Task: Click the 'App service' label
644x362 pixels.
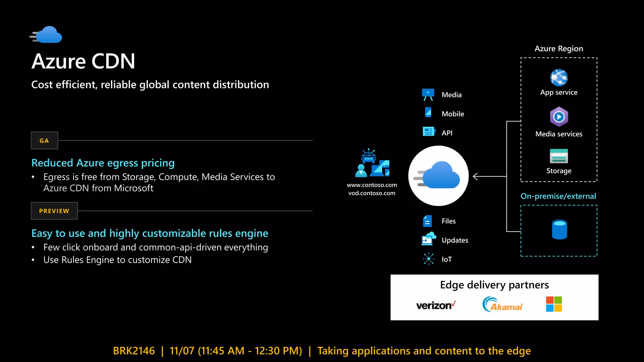Action: (559, 92)
